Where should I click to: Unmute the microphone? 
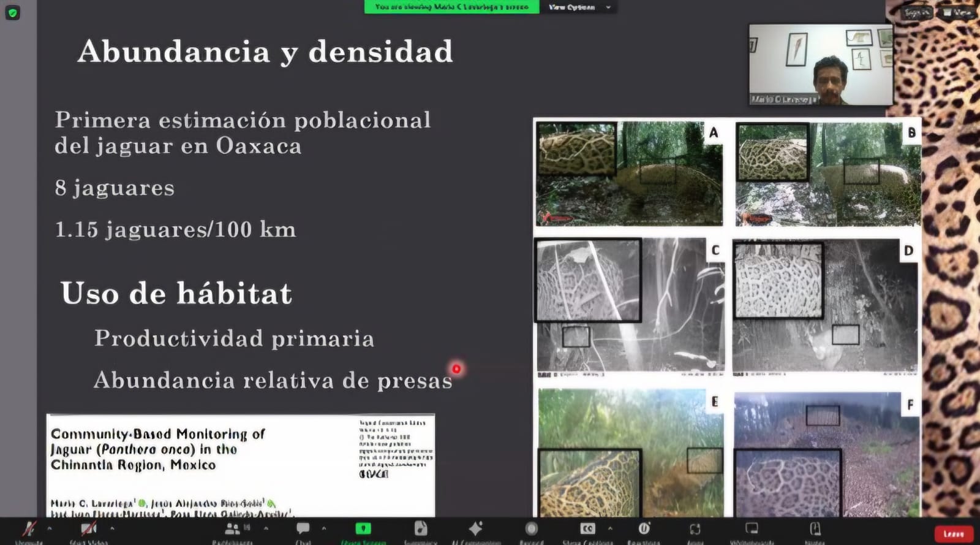coord(29,529)
